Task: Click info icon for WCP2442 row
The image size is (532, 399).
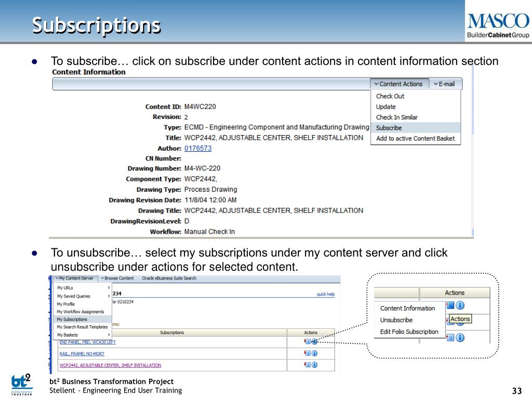Action: pyautogui.click(x=314, y=365)
